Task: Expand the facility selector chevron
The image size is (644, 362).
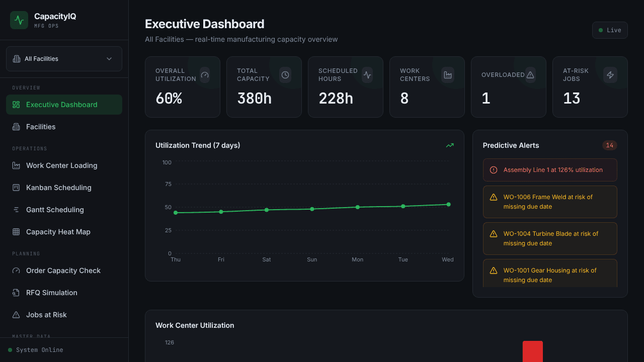Action: (109, 59)
